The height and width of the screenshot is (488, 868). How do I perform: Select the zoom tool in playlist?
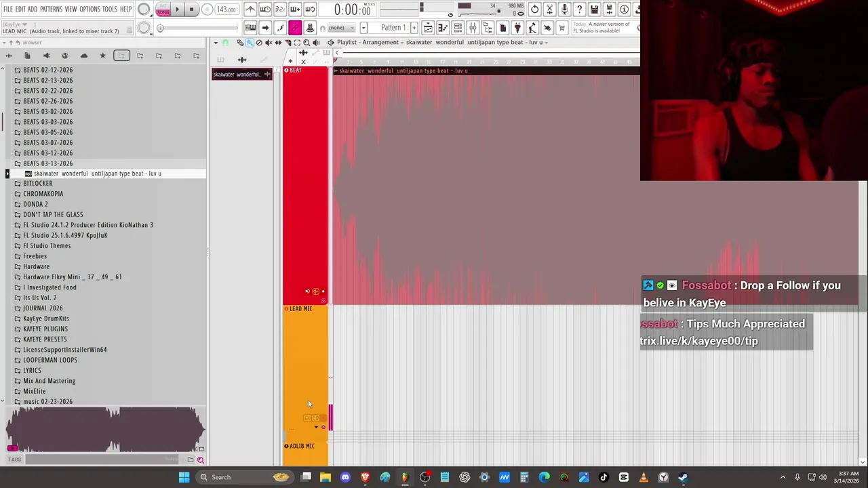tap(307, 42)
